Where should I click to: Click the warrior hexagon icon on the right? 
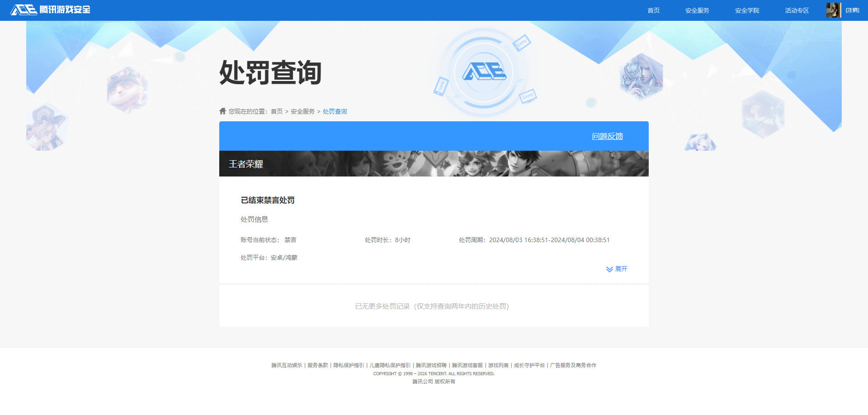[640, 76]
